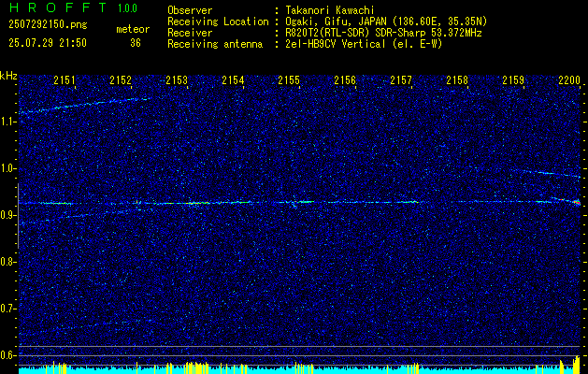Click the 2154 time marker
588x374 pixels.
[233, 79]
